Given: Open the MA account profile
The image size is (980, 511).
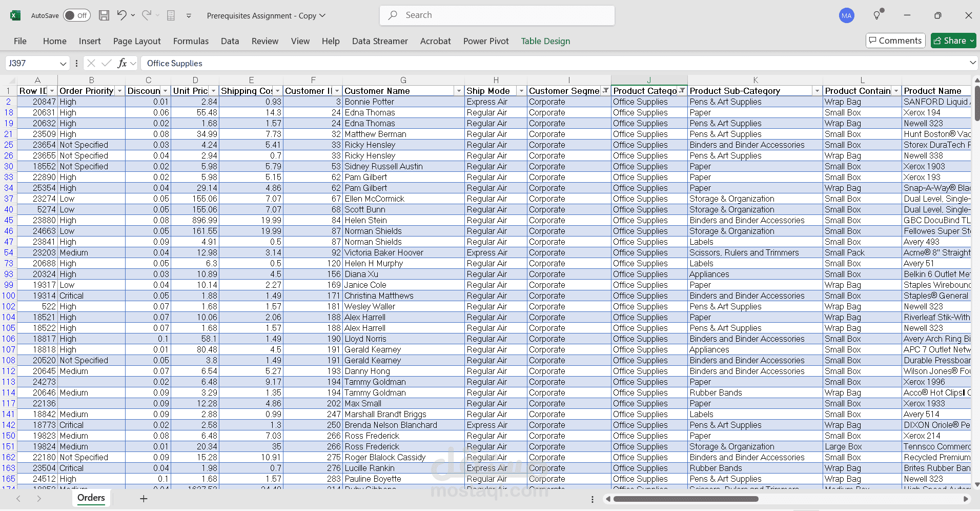Looking at the screenshot, I should coord(847,15).
